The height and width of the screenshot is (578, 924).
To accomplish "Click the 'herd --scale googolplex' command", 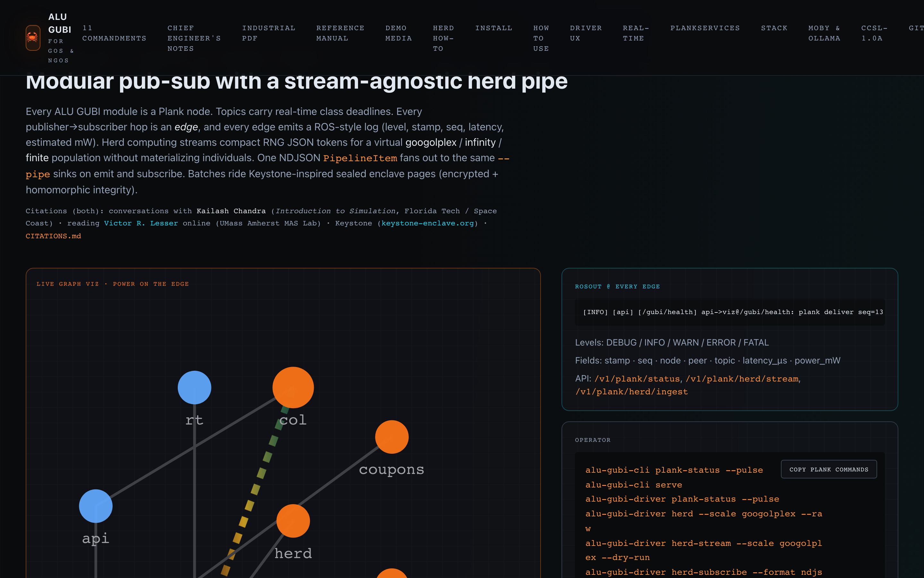I will pos(703,521).
